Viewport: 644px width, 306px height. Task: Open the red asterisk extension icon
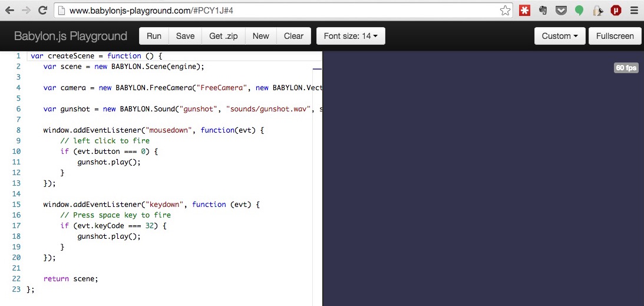pyautogui.click(x=524, y=11)
